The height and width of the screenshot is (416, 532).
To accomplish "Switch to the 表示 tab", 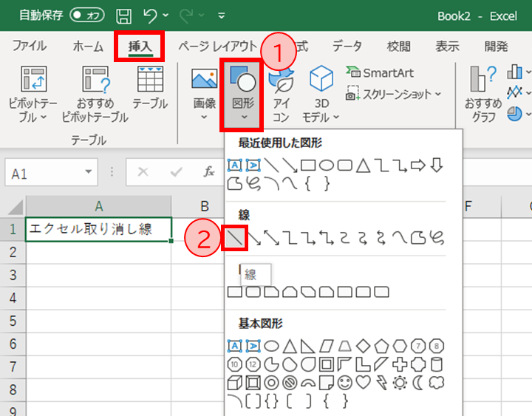I will (x=447, y=46).
